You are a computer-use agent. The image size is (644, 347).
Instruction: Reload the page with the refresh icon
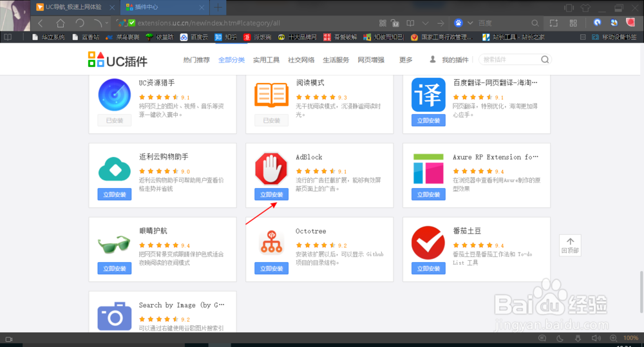80,23
